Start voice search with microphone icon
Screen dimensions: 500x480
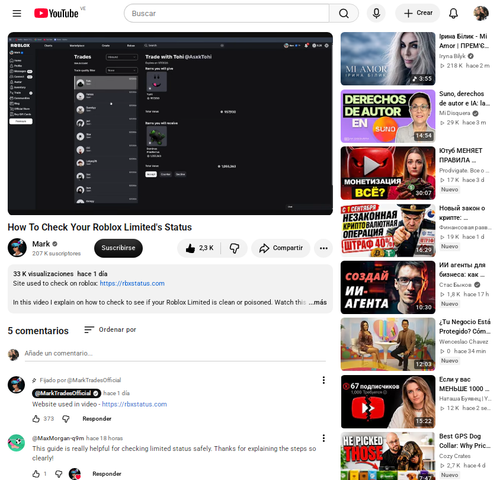[376, 13]
